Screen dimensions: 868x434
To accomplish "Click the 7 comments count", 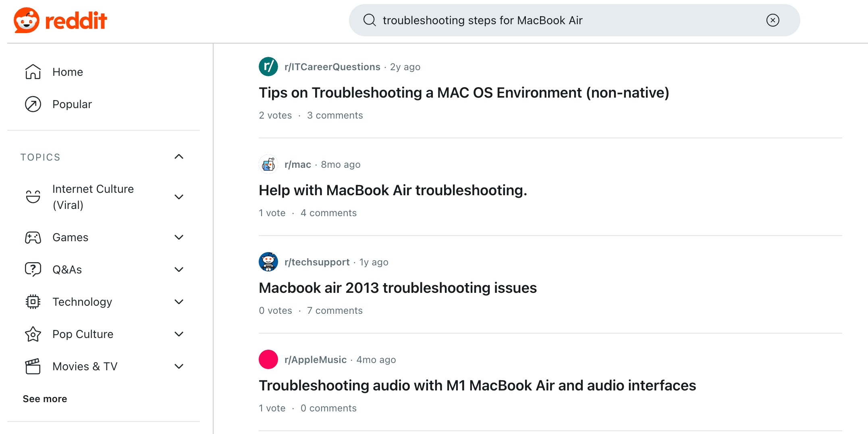I will 335,311.
